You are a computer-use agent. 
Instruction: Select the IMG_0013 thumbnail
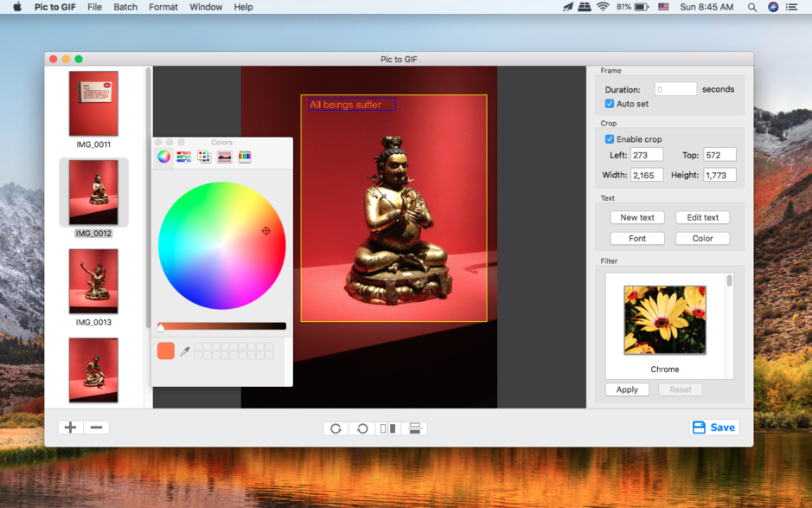tap(93, 282)
